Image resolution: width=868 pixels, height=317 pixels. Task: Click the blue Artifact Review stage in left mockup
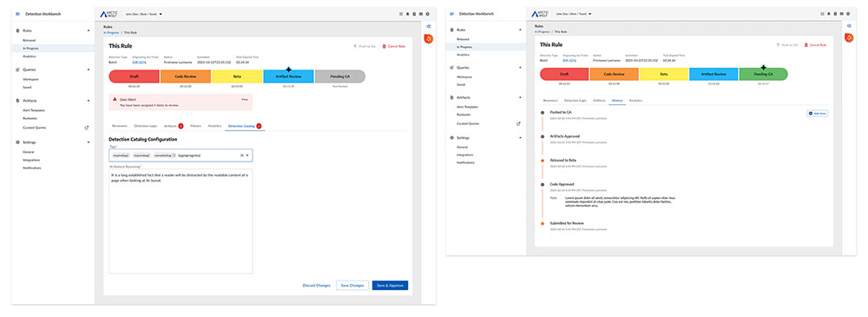click(288, 76)
